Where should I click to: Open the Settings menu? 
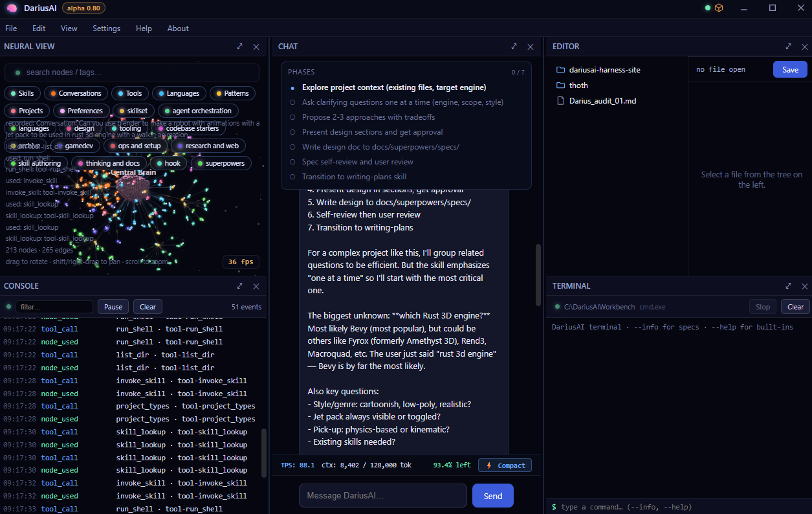[106, 28]
